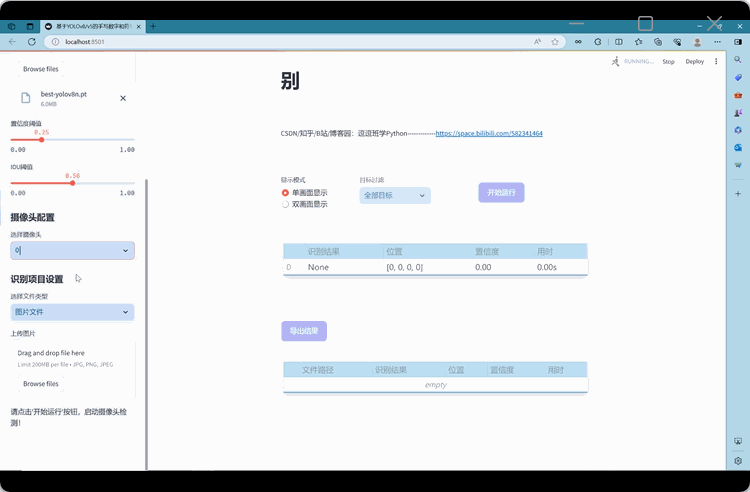
Task: Open the sidebar shopping tag icon
Action: point(738,77)
